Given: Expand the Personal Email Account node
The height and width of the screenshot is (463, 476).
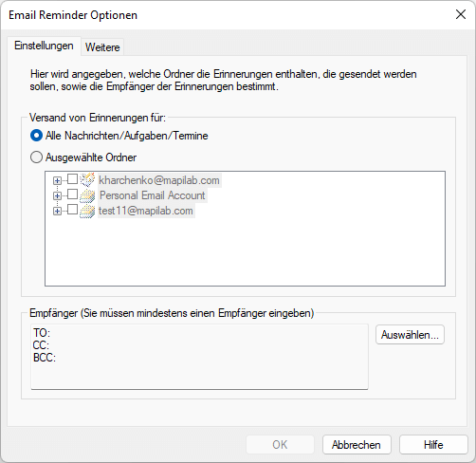Looking at the screenshot, I should point(57,195).
